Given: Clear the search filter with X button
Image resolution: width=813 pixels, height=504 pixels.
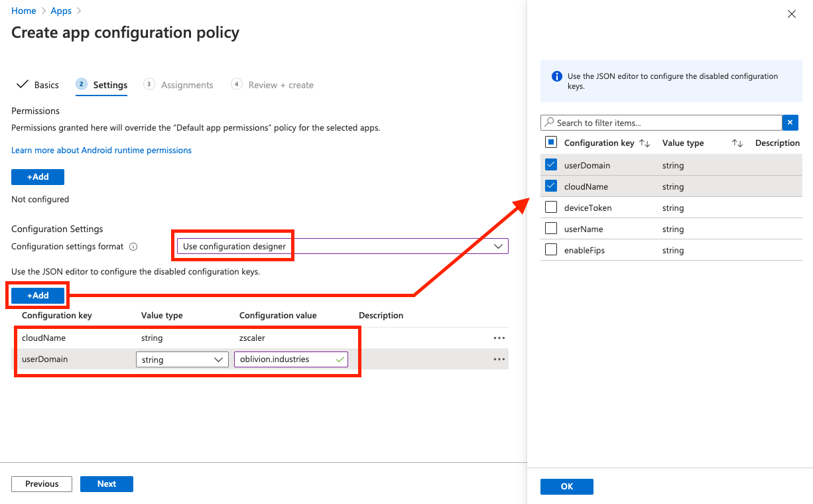Looking at the screenshot, I should tap(790, 123).
